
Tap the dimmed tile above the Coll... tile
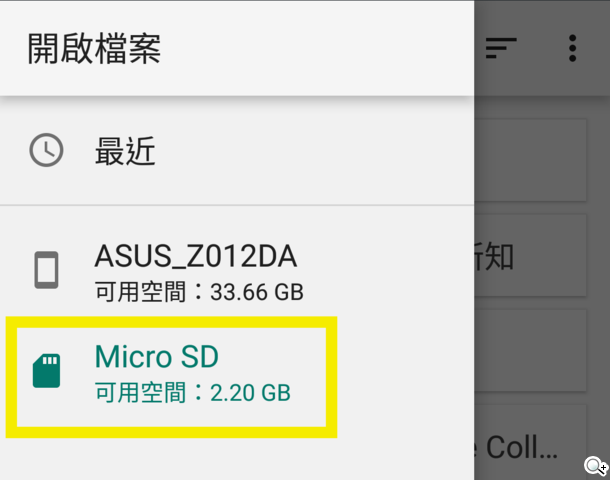tap(530, 350)
